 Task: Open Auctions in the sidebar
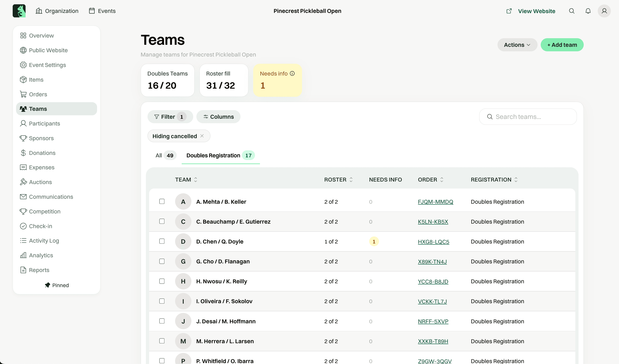pos(57,182)
